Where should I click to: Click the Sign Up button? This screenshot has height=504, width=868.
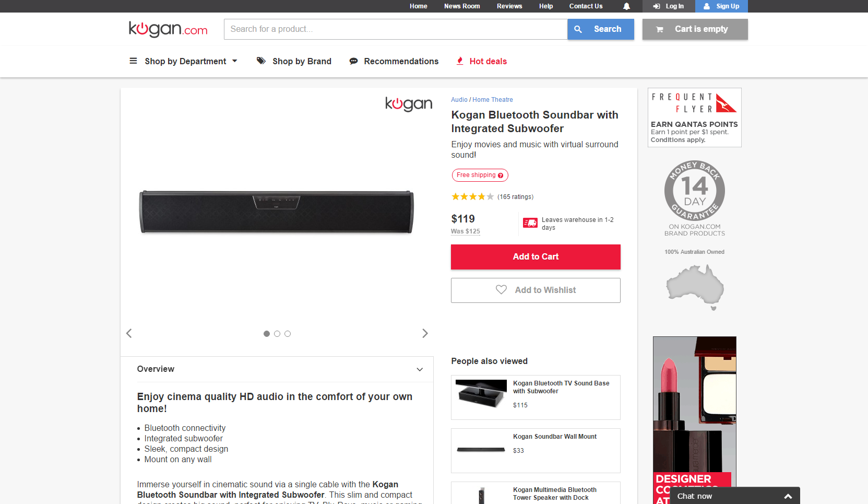pyautogui.click(x=722, y=6)
